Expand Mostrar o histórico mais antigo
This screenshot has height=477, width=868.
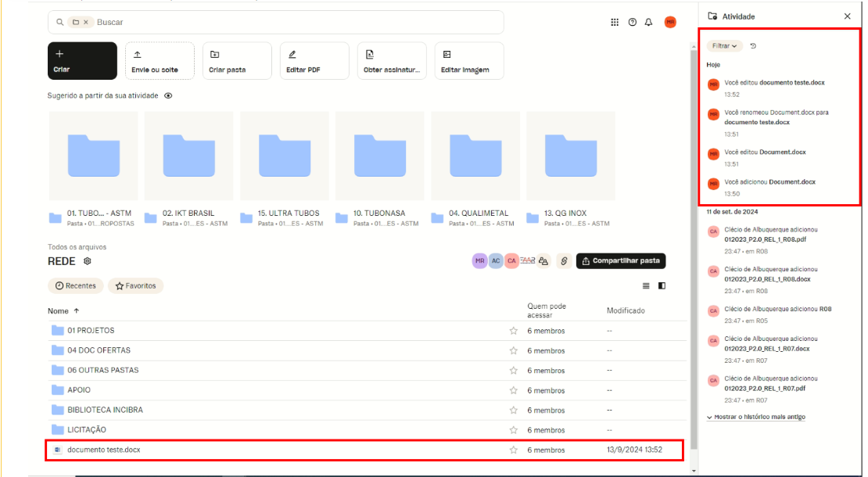(755, 417)
